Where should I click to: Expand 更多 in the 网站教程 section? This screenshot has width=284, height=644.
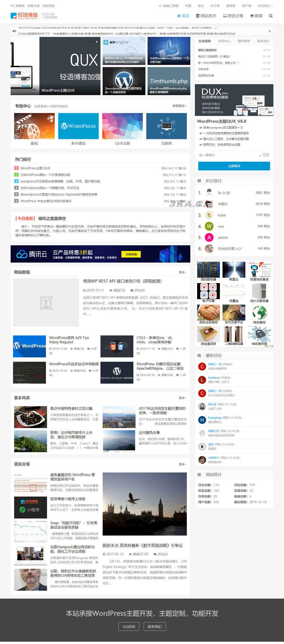pyautogui.click(x=182, y=272)
